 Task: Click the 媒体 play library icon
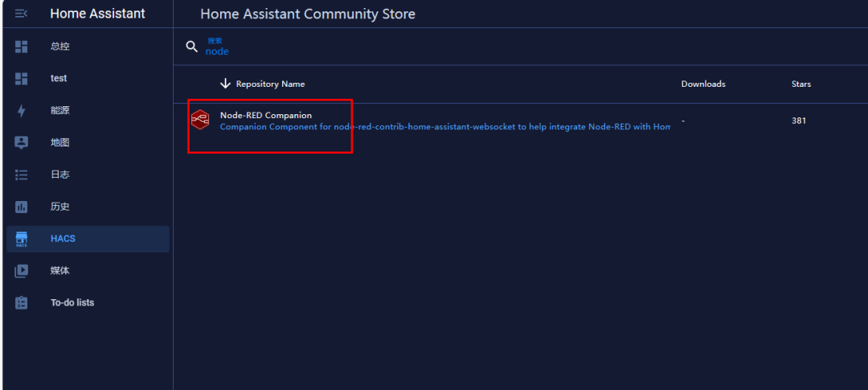pyautogui.click(x=21, y=271)
